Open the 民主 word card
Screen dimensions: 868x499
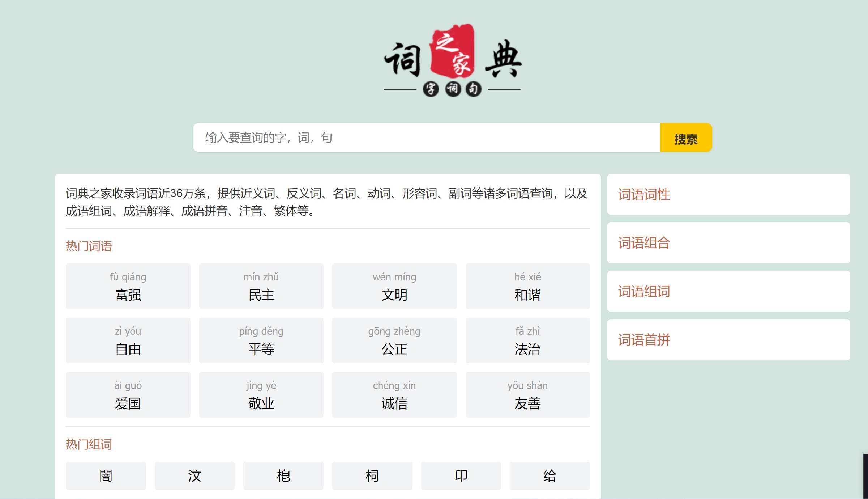pos(261,286)
